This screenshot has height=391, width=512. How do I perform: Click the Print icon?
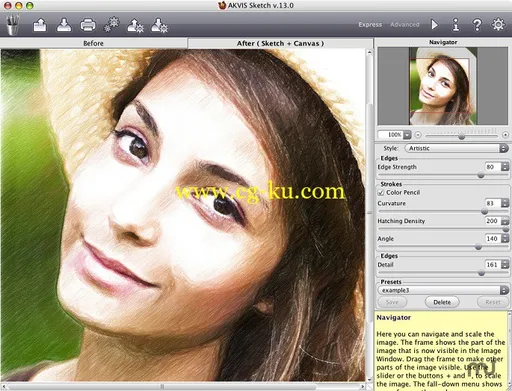coord(88,25)
